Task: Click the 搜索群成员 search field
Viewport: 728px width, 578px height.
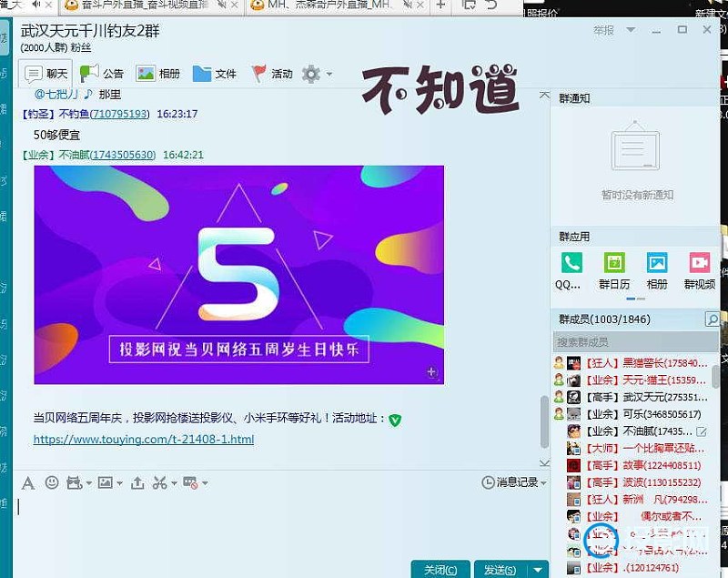Action: coord(635,342)
